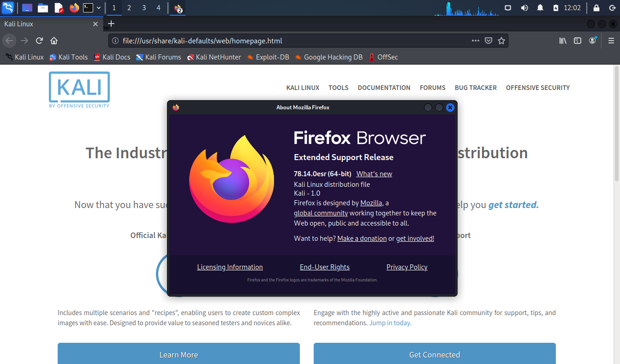The width and height of the screenshot is (620, 364).
Task: Bookmark this page with star icon
Action: tap(501, 41)
